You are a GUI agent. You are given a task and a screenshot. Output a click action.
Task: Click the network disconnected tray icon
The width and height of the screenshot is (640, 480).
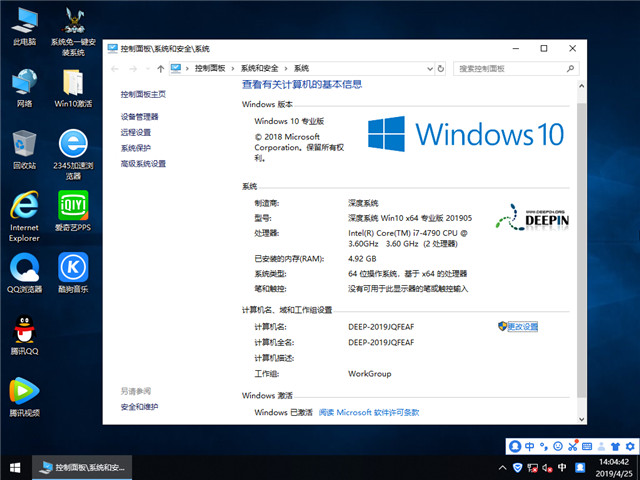point(532,468)
